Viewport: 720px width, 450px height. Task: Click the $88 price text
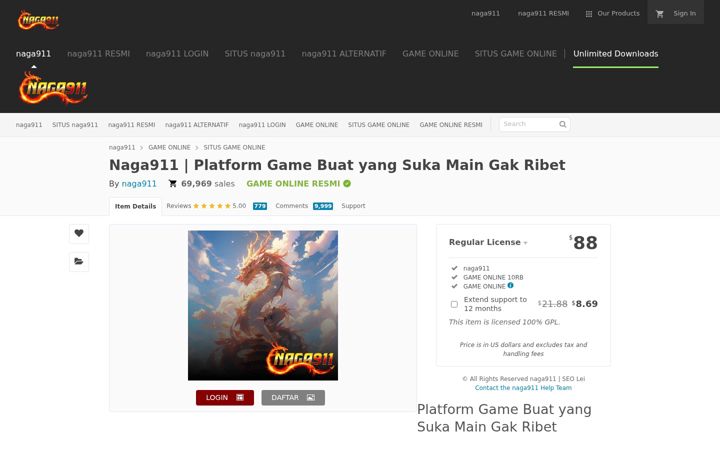(584, 242)
